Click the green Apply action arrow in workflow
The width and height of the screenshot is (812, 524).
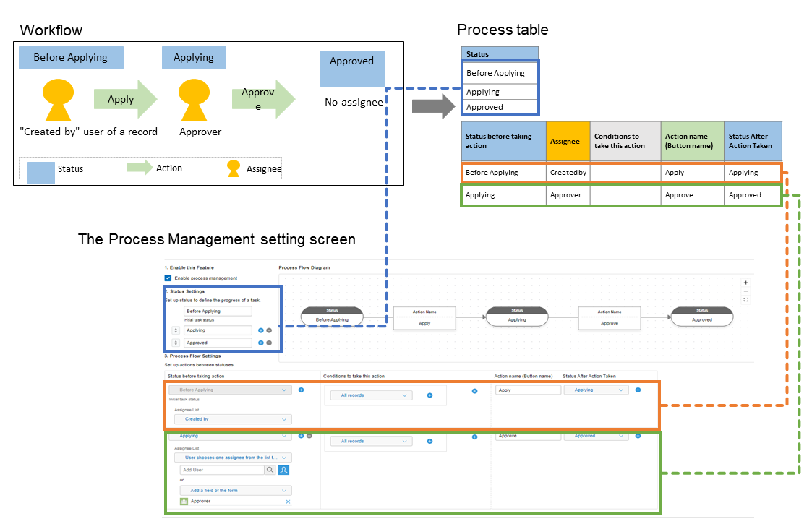pos(125,99)
